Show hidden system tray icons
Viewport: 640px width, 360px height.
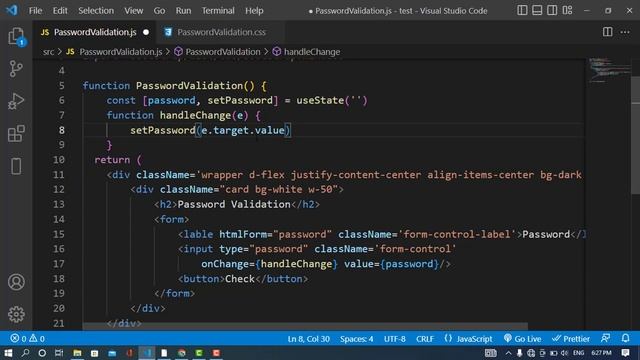[x=508, y=353]
